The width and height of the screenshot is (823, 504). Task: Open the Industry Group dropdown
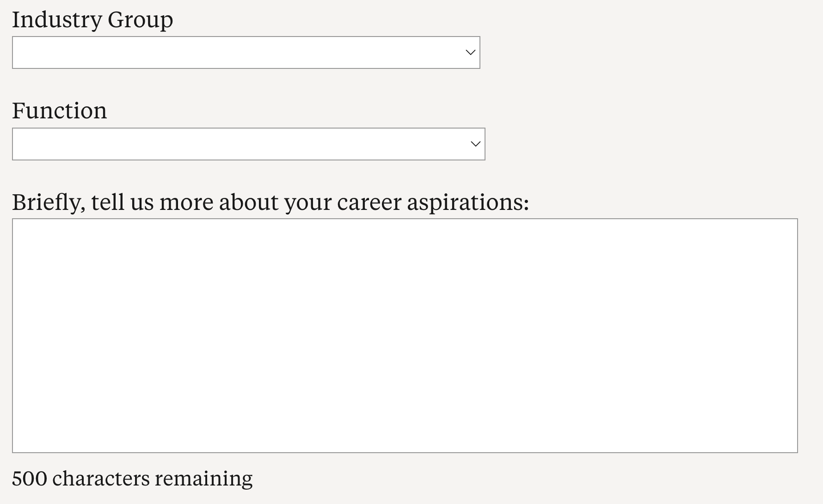(x=246, y=52)
